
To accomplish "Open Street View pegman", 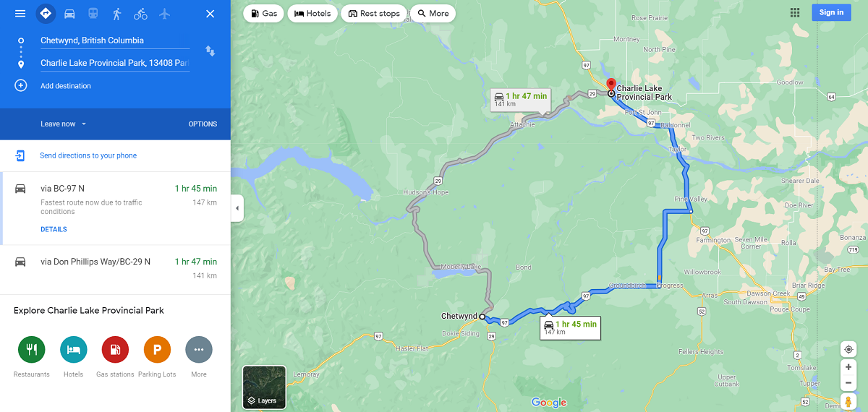I will [848, 402].
